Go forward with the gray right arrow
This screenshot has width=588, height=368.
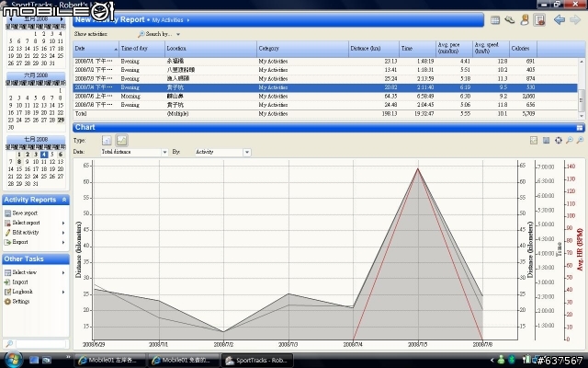click(575, 20)
